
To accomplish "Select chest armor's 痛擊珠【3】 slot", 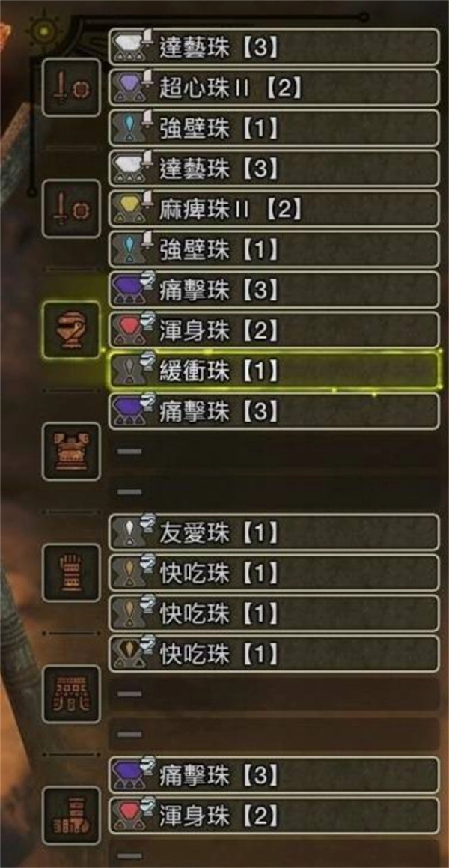I will (274, 410).
